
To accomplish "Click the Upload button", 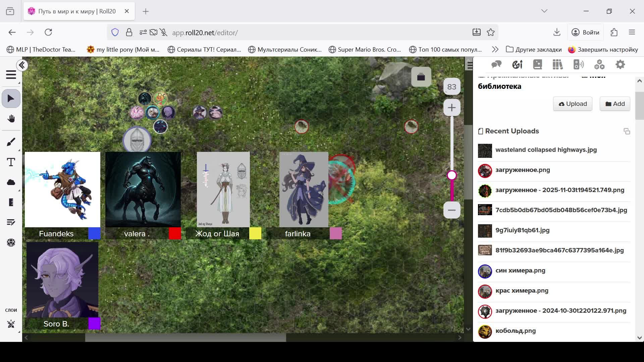I will (x=573, y=104).
